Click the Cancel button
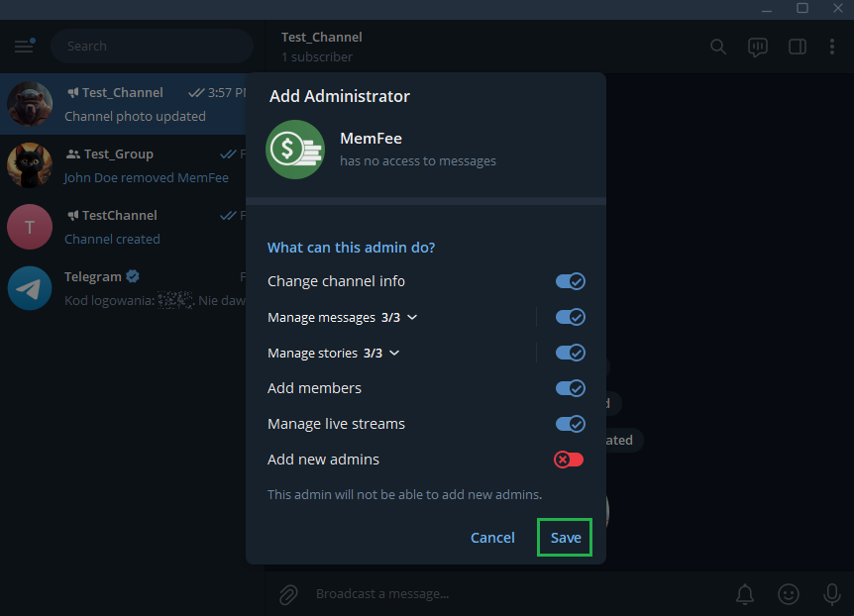This screenshot has height=616, width=854. tap(492, 538)
